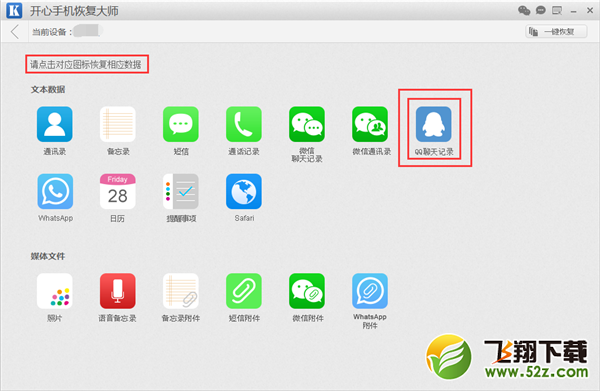
Task: Select the 备忘录 notes icon
Action: [x=117, y=124]
